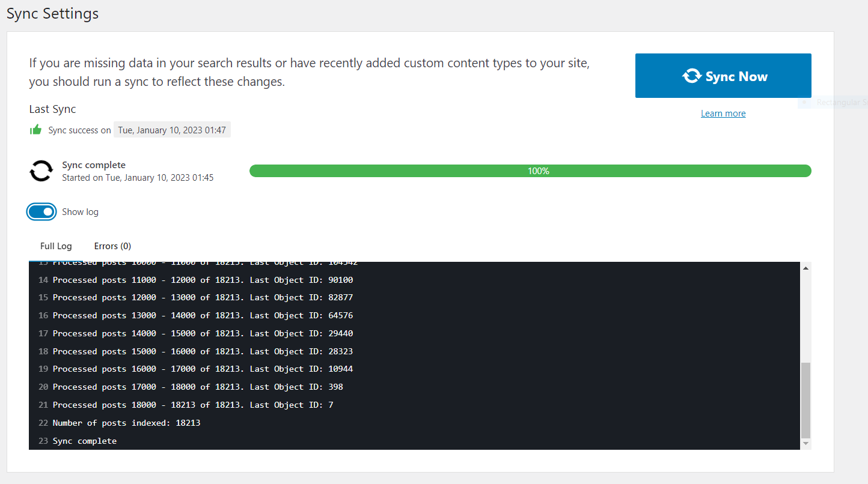Click the log scrollbar down arrow

point(805,444)
